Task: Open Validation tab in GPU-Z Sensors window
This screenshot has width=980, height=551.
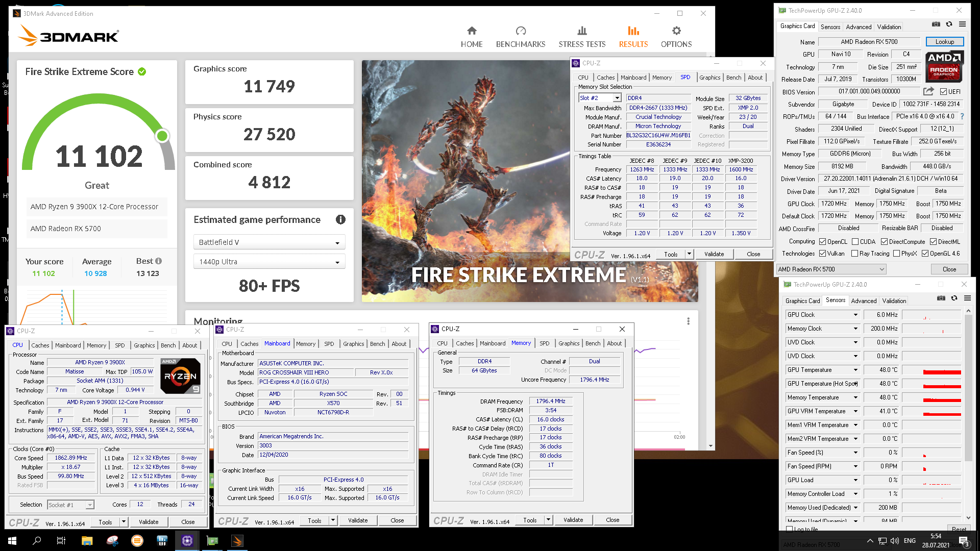Action: click(x=894, y=301)
